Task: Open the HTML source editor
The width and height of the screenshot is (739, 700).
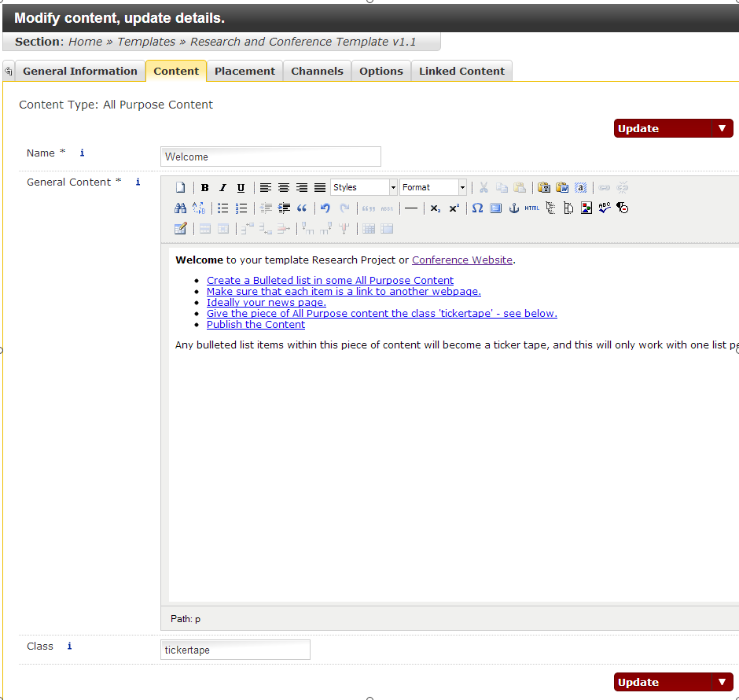Action: [532, 208]
